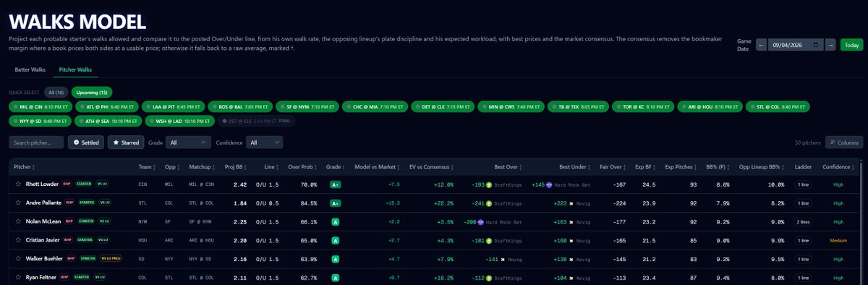Click the A grade badge for Nolan McLean

[335, 221]
